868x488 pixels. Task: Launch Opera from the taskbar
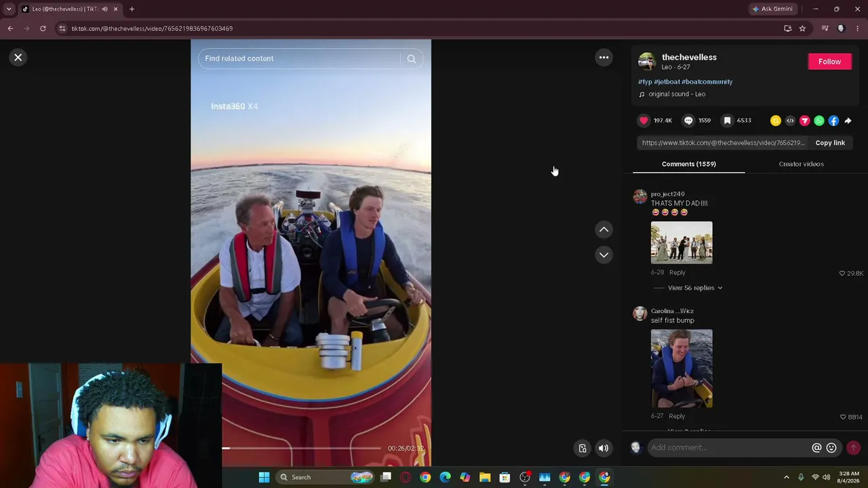coord(406,477)
